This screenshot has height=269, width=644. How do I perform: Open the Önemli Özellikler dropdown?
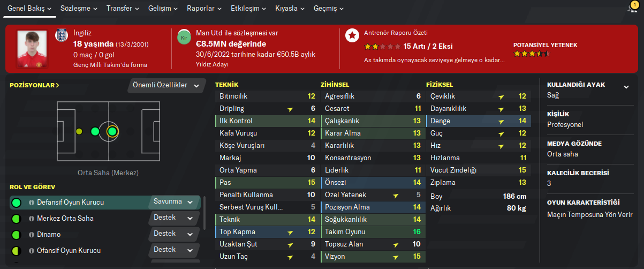tap(167, 85)
